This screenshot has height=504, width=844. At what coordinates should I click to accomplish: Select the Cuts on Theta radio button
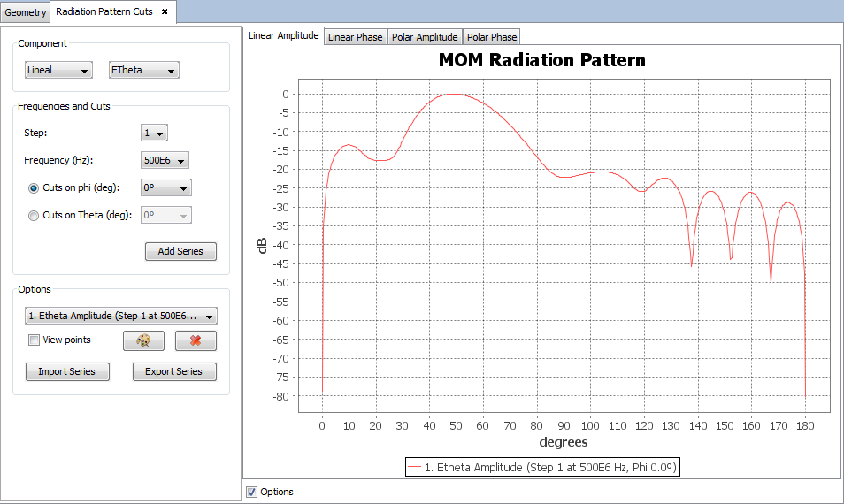click(x=34, y=215)
